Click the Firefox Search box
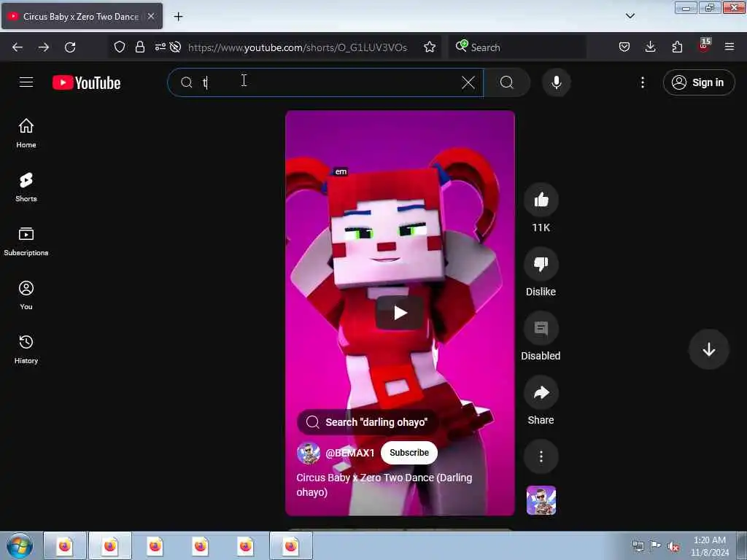Screen dimensions: 747x560 point(517,47)
